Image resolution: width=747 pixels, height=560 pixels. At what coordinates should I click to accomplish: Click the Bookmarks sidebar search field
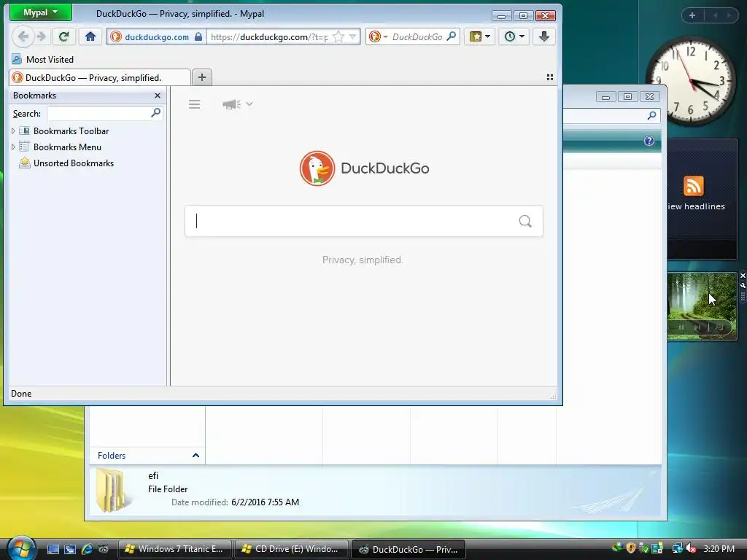pyautogui.click(x=99, y=113)
